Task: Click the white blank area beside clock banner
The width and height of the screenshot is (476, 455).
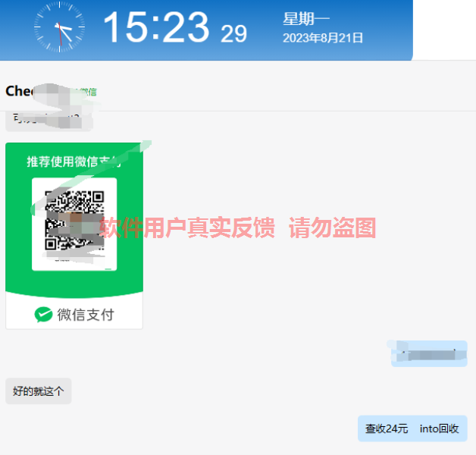Action: [444, 30]
